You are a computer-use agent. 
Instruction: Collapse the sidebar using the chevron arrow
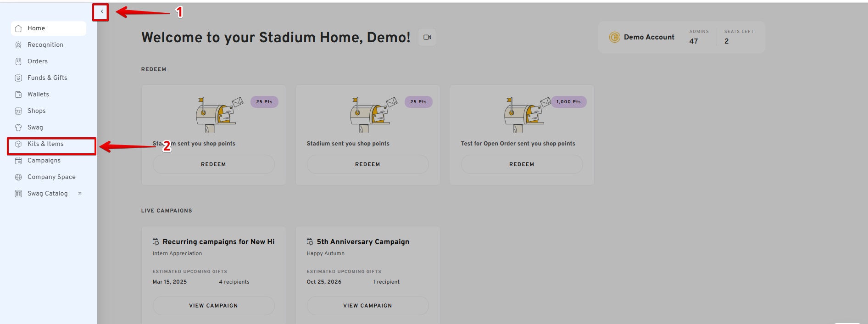(x=101, y=12)
